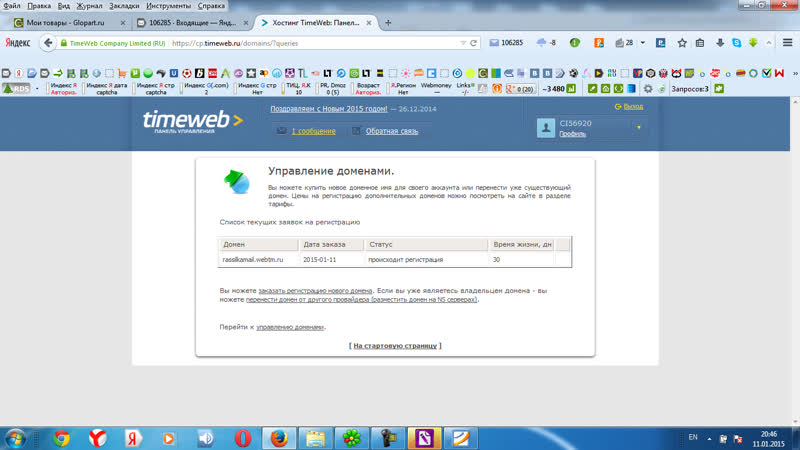
Task: Open the downloads arrow icon
Action: point(719,43)
